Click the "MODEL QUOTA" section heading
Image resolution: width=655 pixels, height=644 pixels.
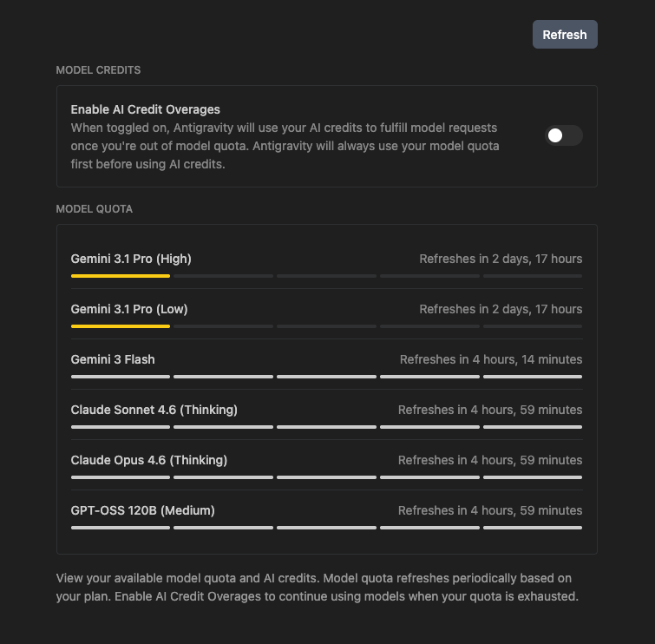pyautogui.click(x=95, y=209)
